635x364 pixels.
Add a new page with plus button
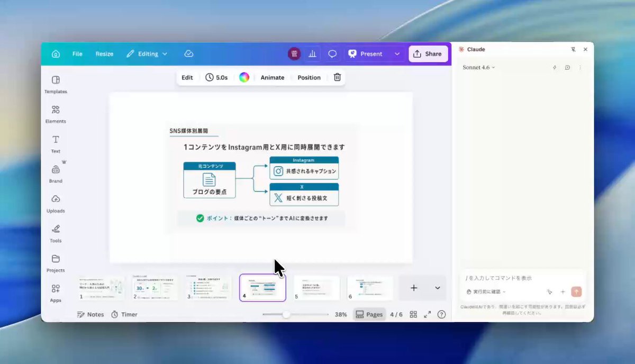tap(414, 288)
